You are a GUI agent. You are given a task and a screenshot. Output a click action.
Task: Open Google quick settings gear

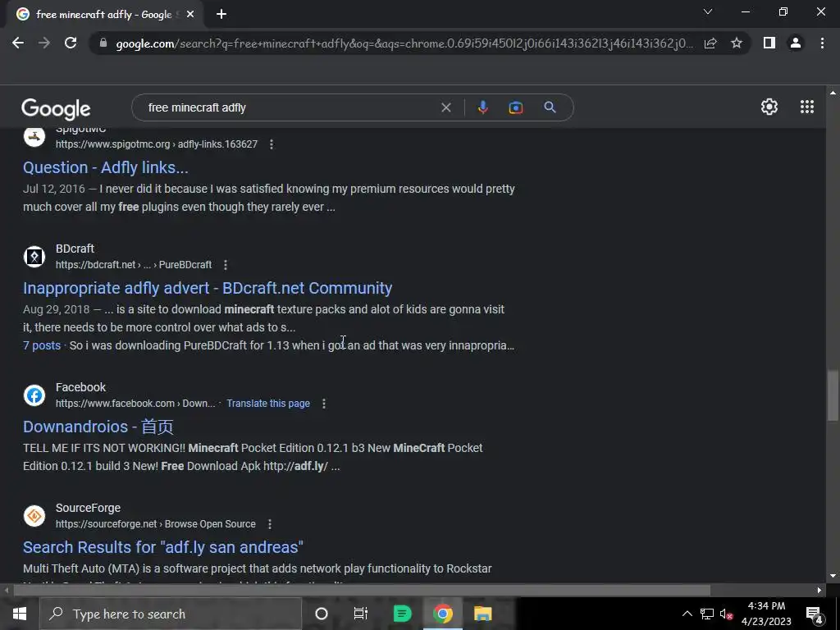[x=769, y=107]
